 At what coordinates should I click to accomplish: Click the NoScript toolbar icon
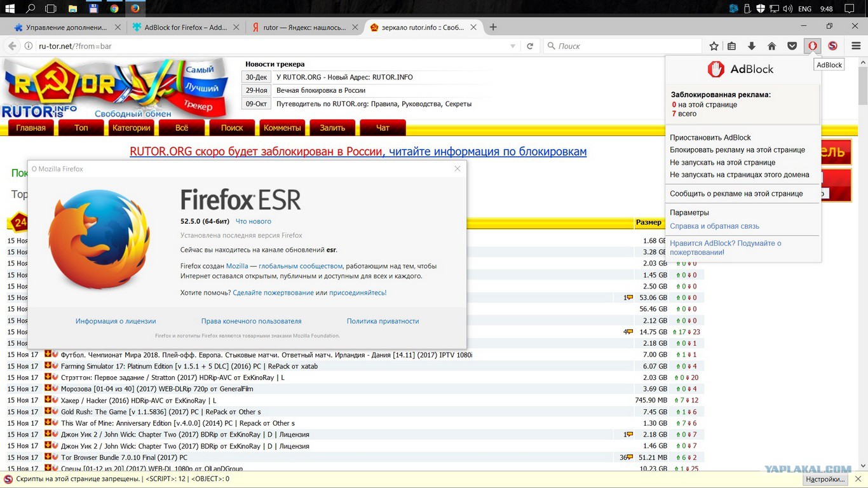pyautogui.click(x=832, y=46)
